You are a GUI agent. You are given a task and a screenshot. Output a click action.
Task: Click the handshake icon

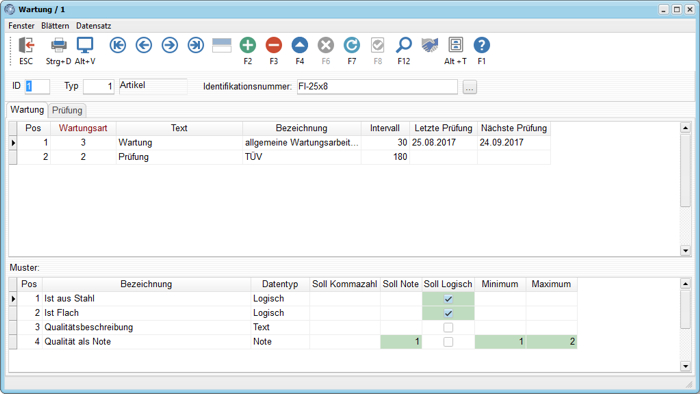(x=429, y=45)
